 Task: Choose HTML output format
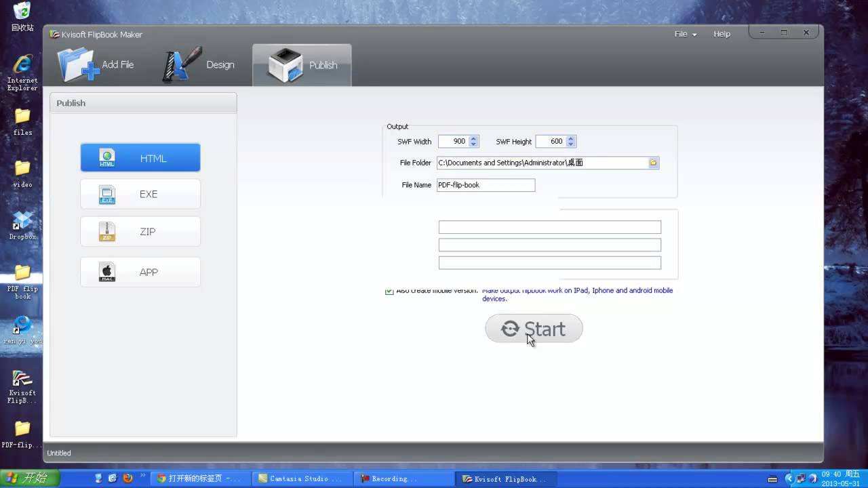pos(140,158)
